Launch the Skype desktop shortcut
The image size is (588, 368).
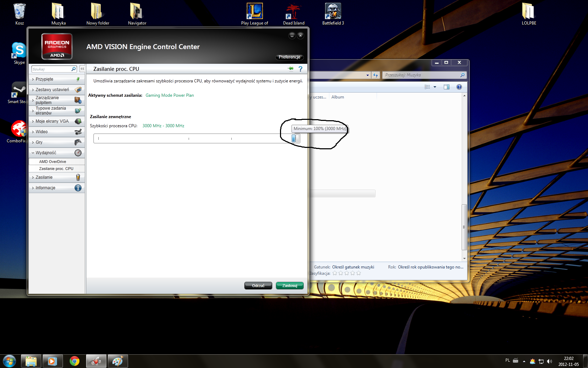pyautogui.click(x=19, y=53)
